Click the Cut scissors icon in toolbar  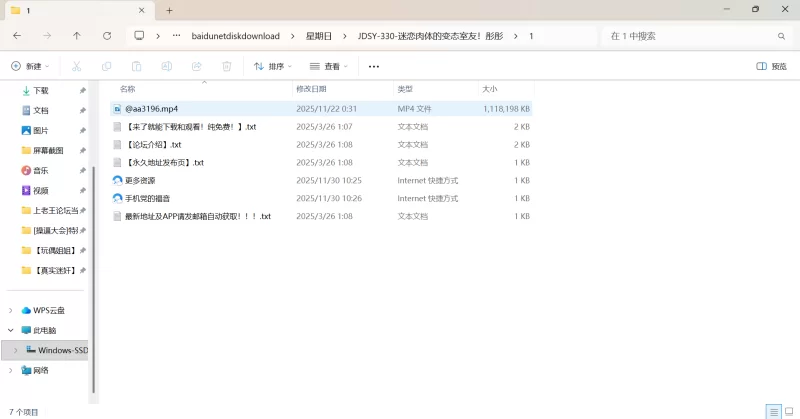coord(76,66)
